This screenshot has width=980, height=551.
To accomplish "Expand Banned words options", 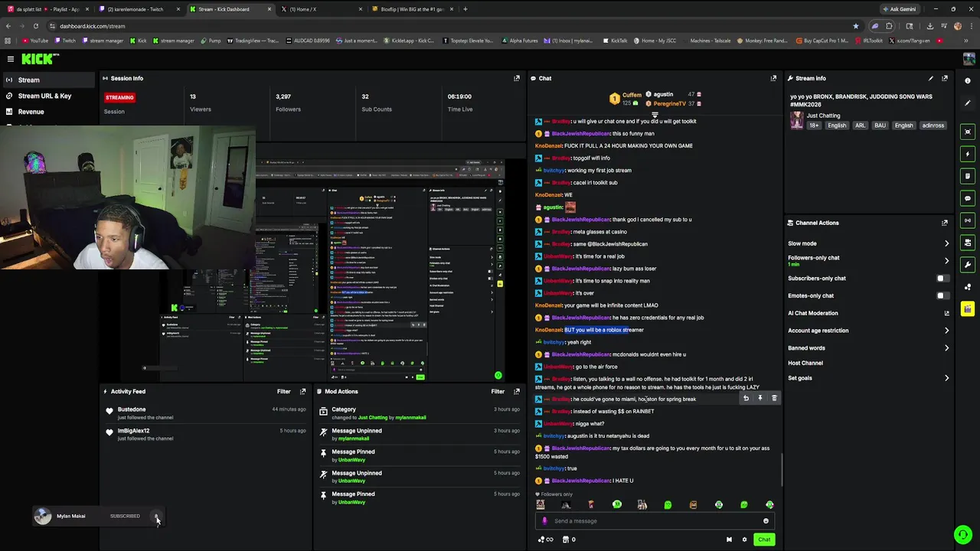I will 946,348.
